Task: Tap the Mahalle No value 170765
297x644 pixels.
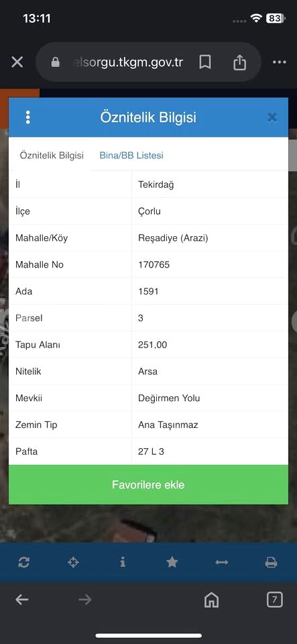Action: pos(154,264)
